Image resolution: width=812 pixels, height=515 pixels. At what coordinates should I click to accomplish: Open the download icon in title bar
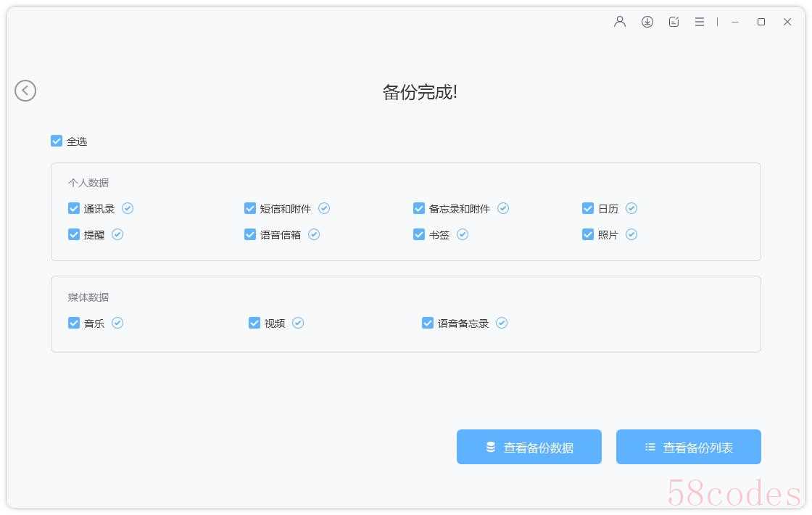point(647,22)
